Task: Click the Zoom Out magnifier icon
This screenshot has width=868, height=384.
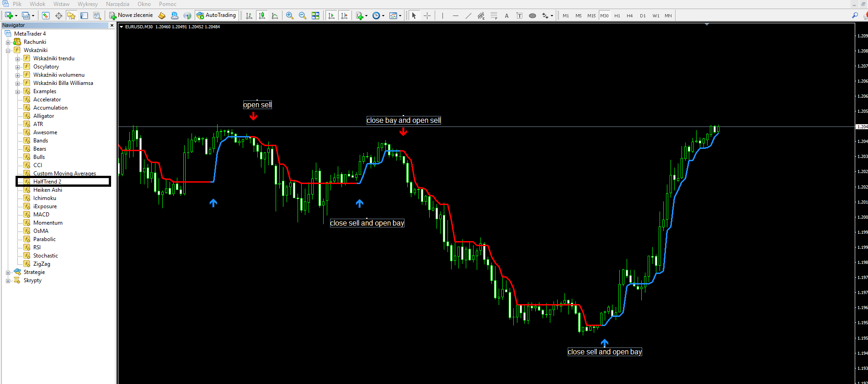Action: [303, 16]
